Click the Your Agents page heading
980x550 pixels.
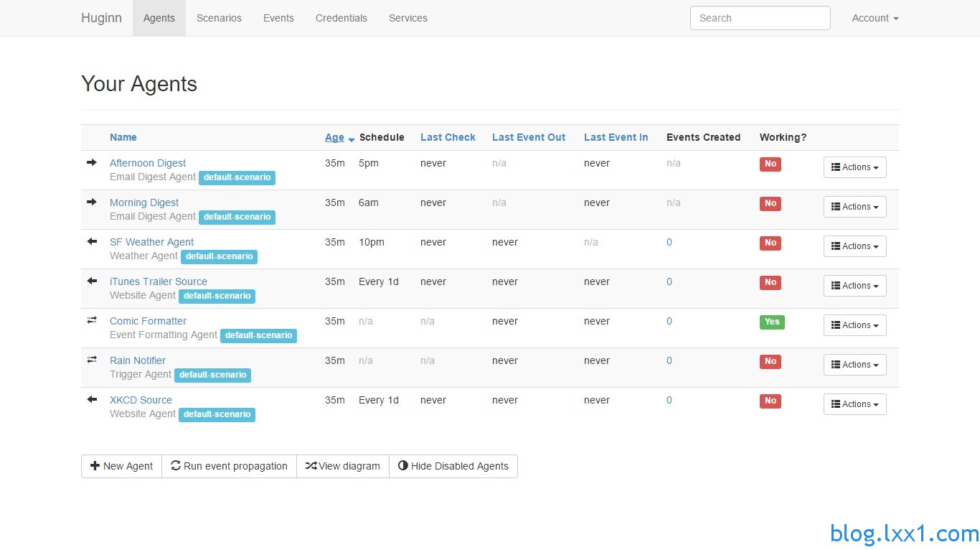(139, 84)
